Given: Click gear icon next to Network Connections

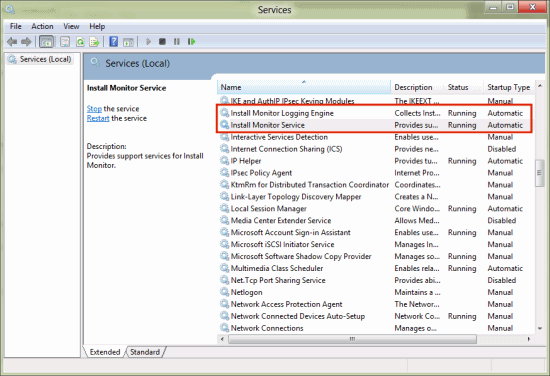Looking at the screenshot, I should click(224, 328).
